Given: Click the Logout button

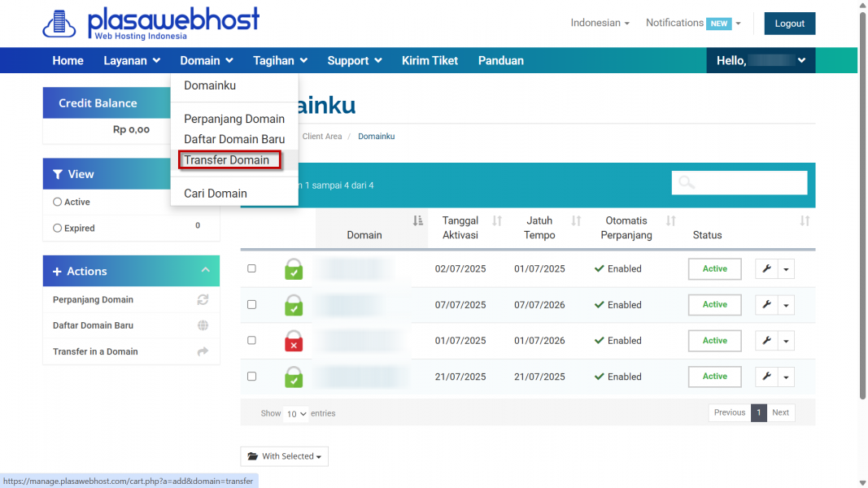Looking at the screenshot, I should click(789, 24).
